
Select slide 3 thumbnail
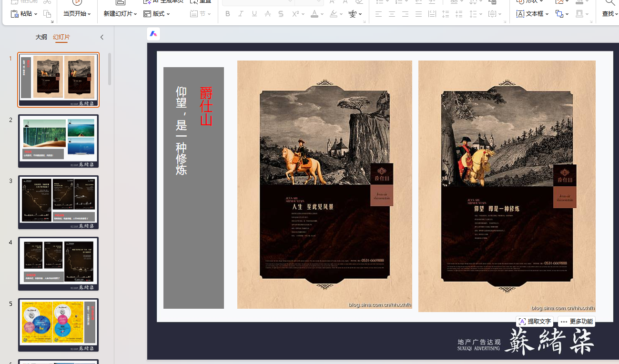[x=59, y=202]
